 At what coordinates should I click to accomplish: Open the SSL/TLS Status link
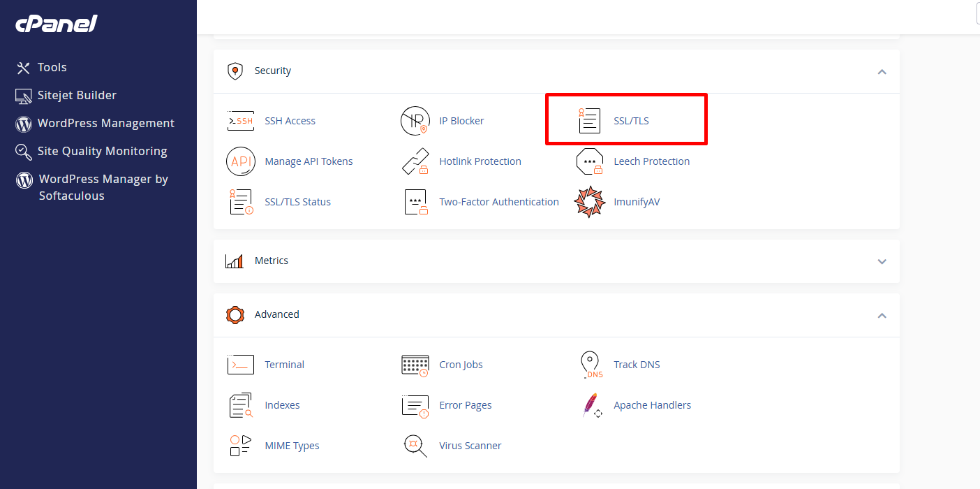(x=297, y=202)
